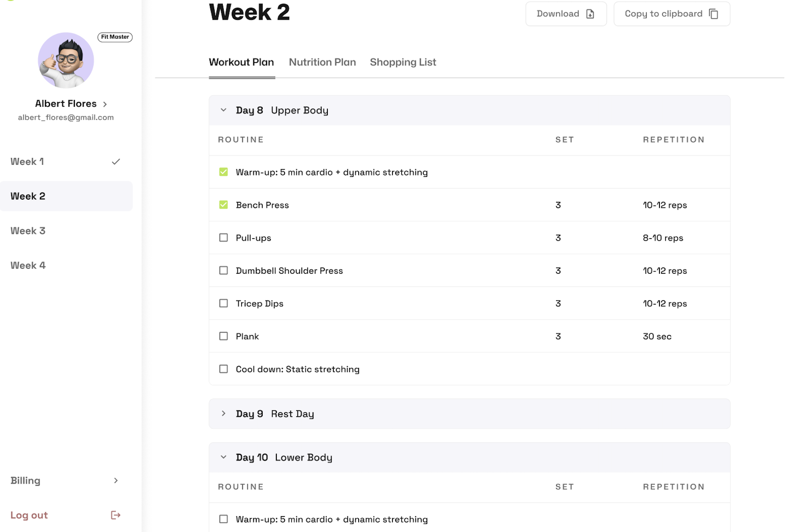Click the Day 10 ROUTINE column header
Image resolution: width=791 pixels, height=532 pixels.
(241, 487)
